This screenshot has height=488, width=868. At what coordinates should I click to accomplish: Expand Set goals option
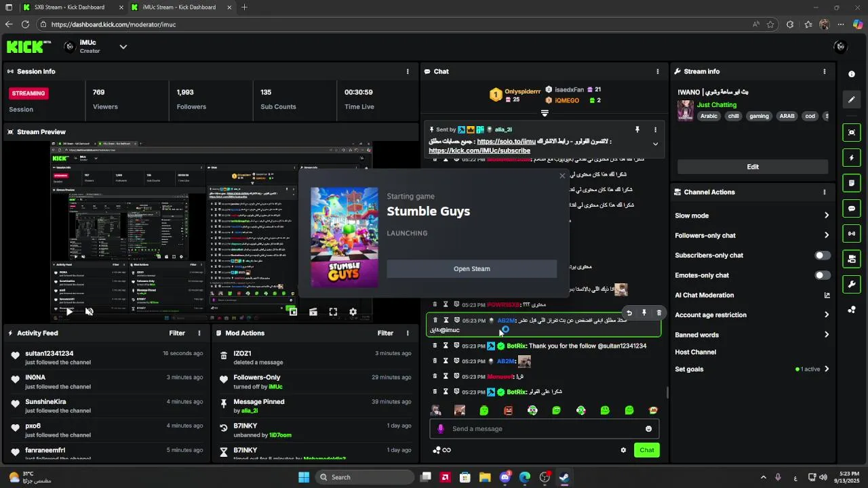tap(827, 369)
